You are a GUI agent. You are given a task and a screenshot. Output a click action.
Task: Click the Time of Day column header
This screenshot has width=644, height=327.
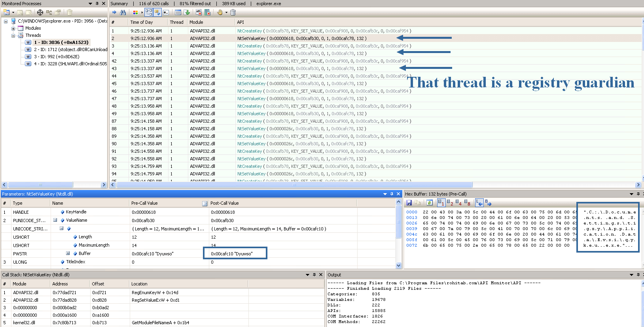pos(142,22)
